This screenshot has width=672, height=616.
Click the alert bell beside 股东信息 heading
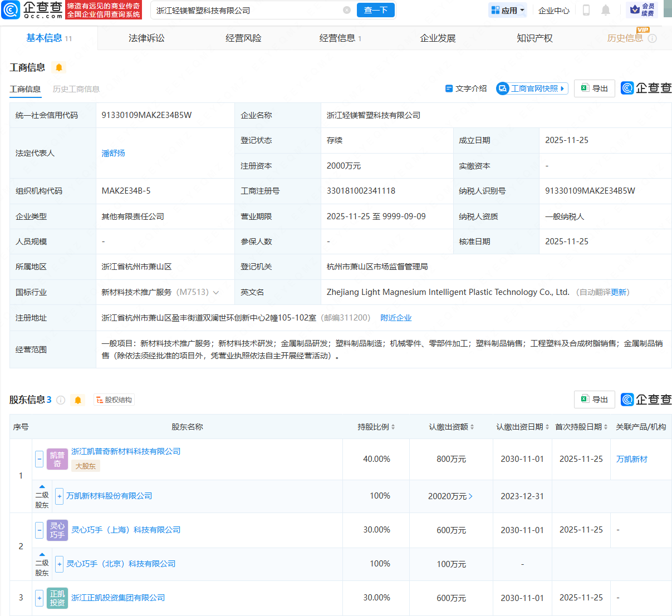(78, 400)
